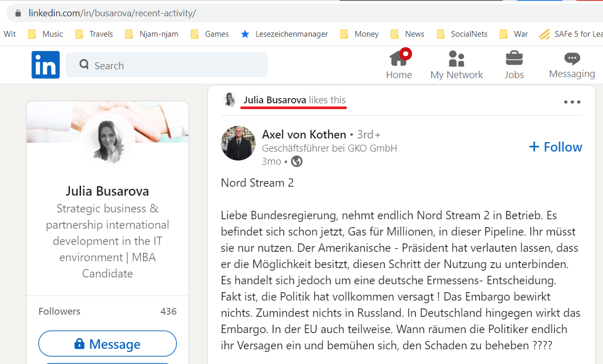This screenshot has width=603, height=364.
Task: Open the News bookmarks folder
Action: (x=407, y=34)
